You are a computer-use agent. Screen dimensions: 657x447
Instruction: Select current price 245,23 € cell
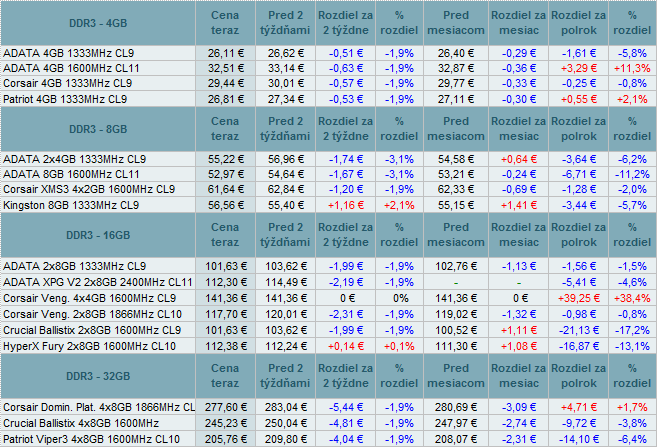(225, 423)
